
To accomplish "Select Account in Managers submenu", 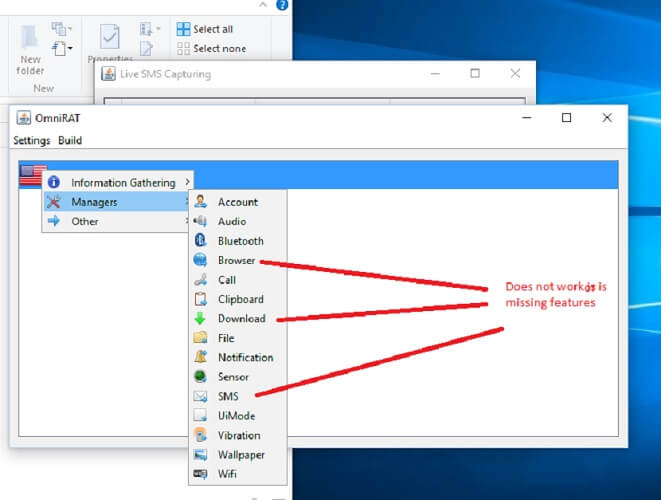I will pyautogui.click(x=238, y=202).
